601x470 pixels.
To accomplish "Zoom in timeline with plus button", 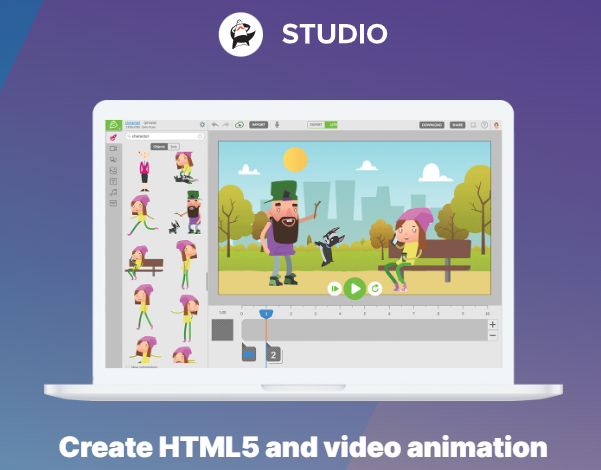I will [493, 324].
